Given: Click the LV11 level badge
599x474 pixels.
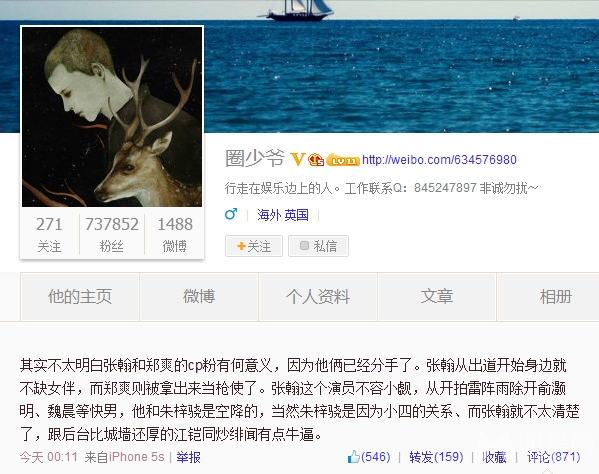Looking at the screenshot, I should coord(343,160).
